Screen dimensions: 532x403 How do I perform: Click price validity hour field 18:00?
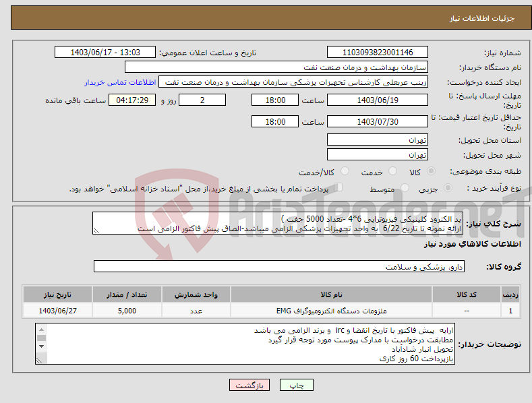coord(275,121)
